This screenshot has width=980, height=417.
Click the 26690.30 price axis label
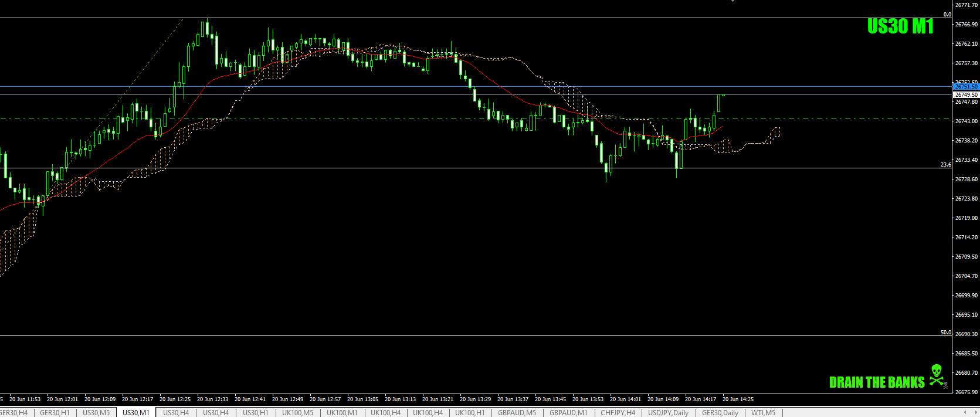point(967,334)
